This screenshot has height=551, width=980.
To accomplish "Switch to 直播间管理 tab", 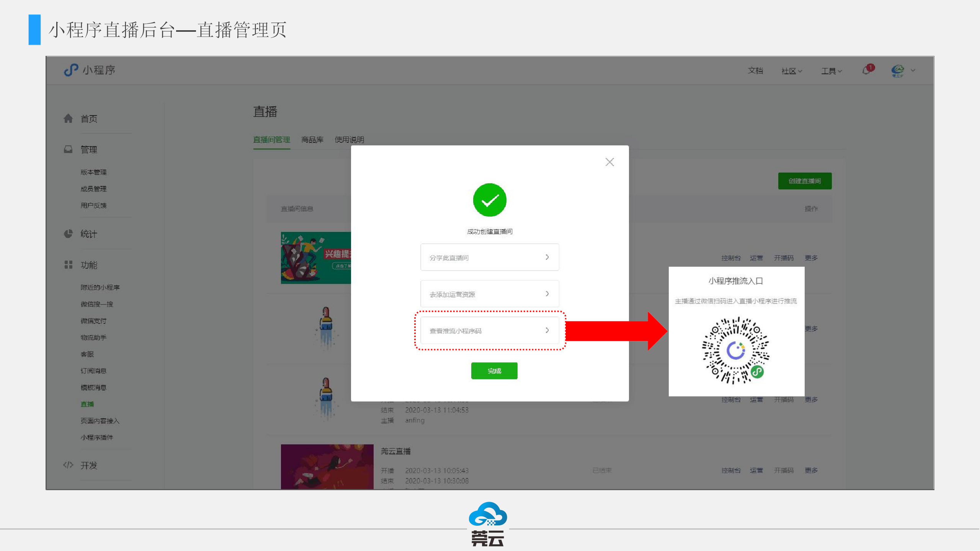I will coord(271,140).
